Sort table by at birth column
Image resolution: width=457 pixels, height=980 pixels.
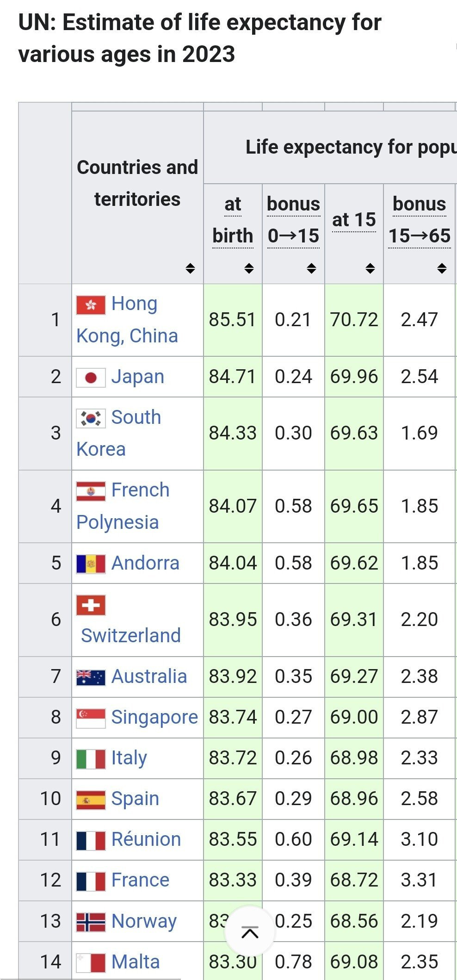point(249,268)
